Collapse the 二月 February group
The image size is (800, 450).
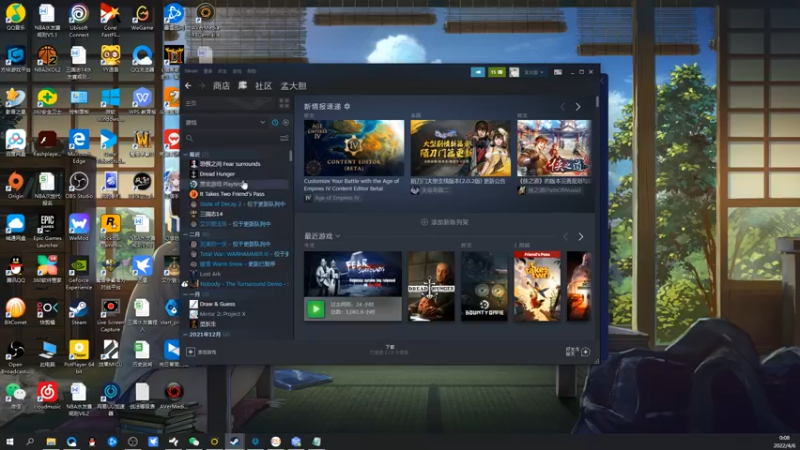tap(186, 234)
